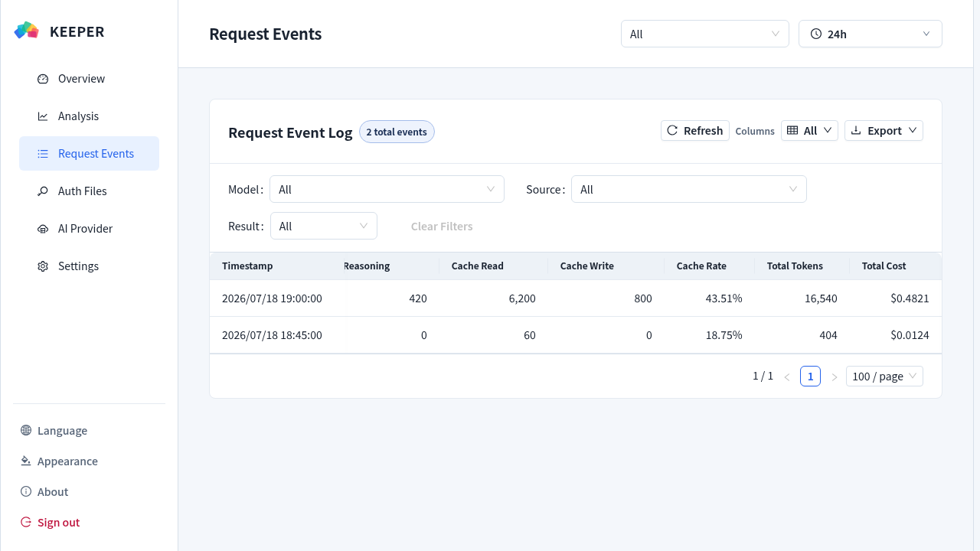Go to Auth Files page

89,191
